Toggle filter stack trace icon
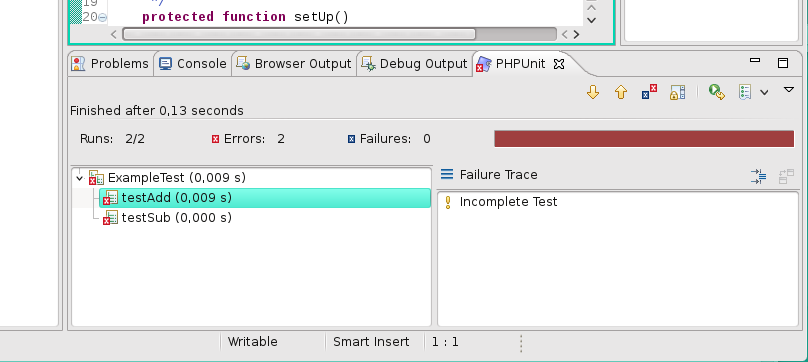 pyautogui.click(x=759, y=177)
